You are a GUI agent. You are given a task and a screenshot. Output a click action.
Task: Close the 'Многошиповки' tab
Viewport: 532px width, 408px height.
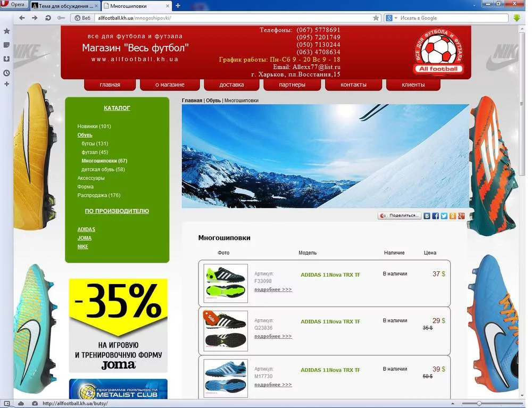pyautogui.click(x=168, y=6)
